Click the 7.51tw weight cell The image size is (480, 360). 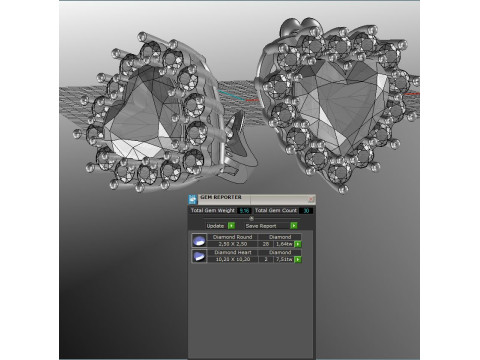click(284, 259)
